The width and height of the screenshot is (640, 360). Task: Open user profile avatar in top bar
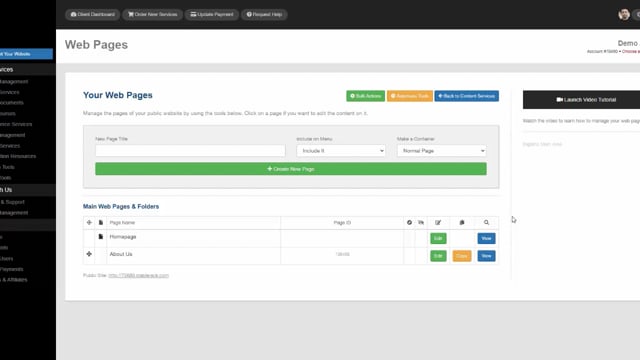pos(624,14)
